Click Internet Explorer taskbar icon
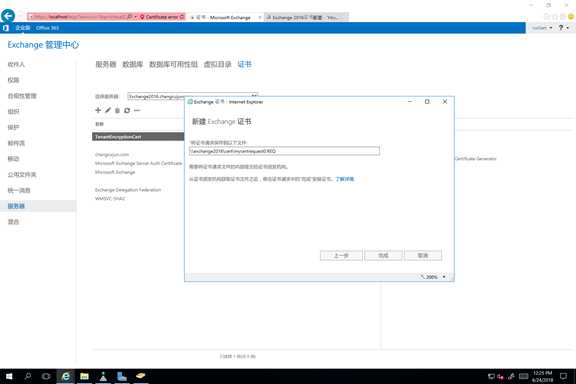This screenshot has width=576, height=384. click(x=65, y=376)
